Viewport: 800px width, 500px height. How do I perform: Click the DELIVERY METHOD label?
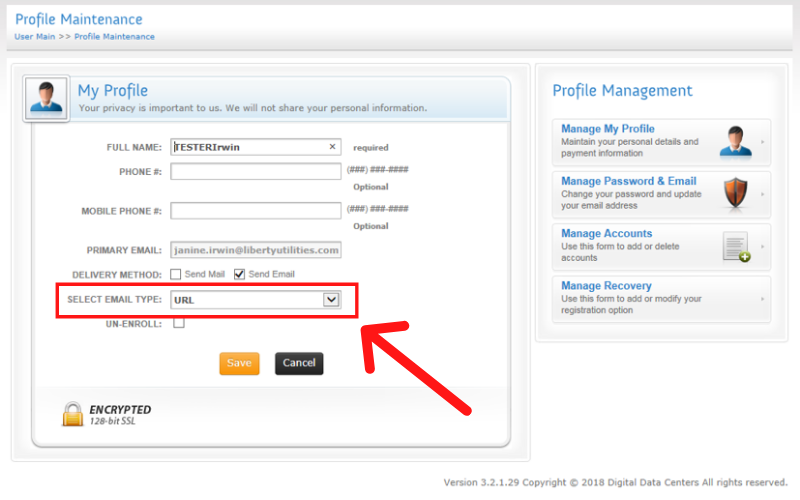[x=117, y=275]
